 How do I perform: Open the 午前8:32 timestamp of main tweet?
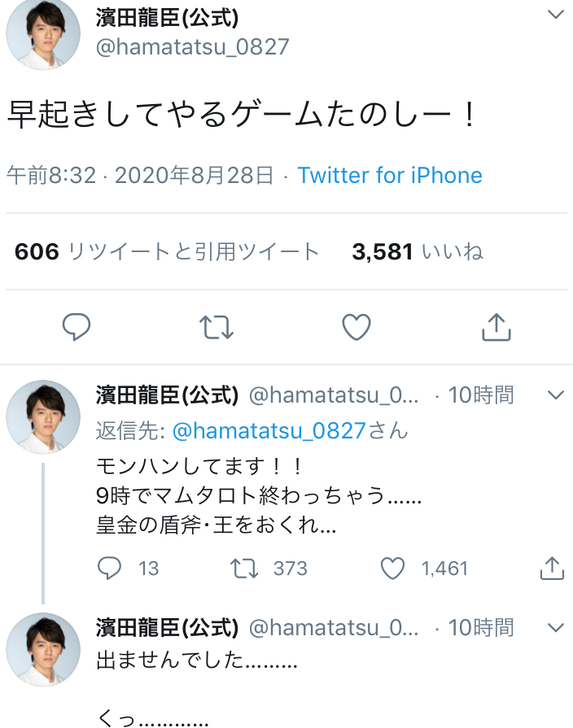pos(51,176)
